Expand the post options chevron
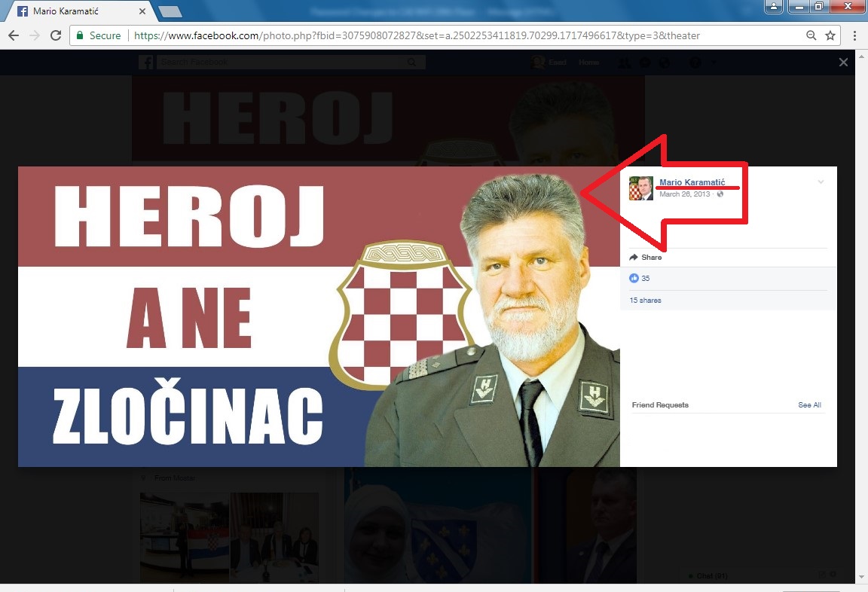The width and height of the screenshot is (868, 592). point(821,182)
